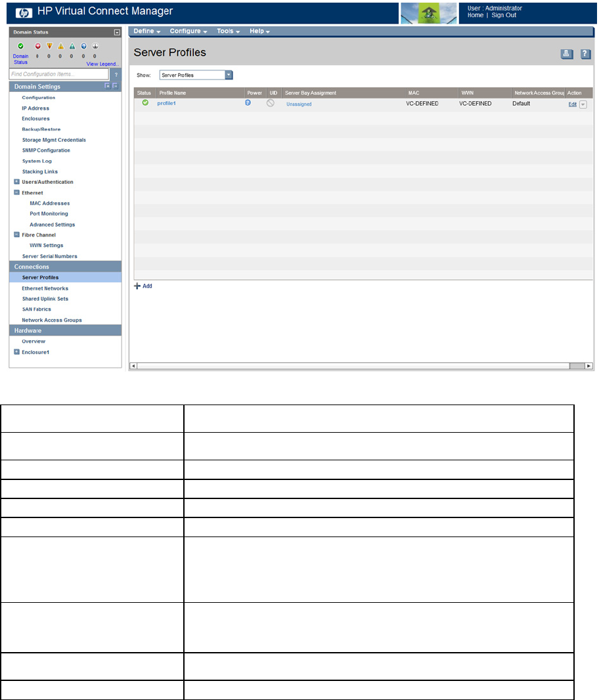Select Port Monitoring under Ethernet

click(x=49, y=213)
